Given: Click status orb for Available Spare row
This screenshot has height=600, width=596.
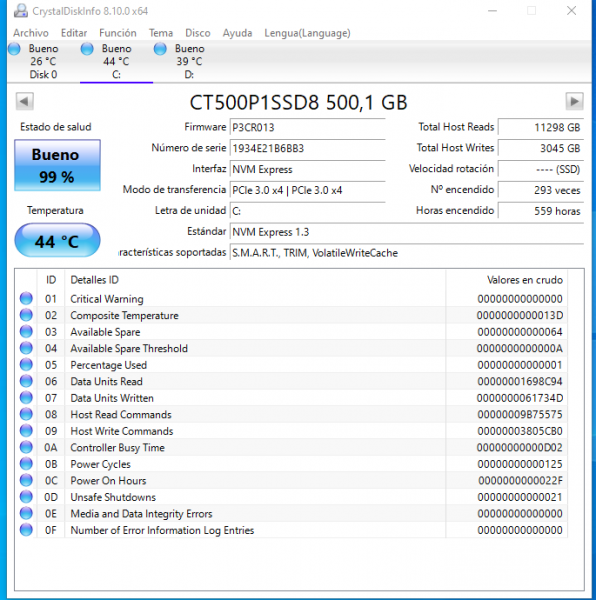Looking at the screenshot, I should coord(26,331).
